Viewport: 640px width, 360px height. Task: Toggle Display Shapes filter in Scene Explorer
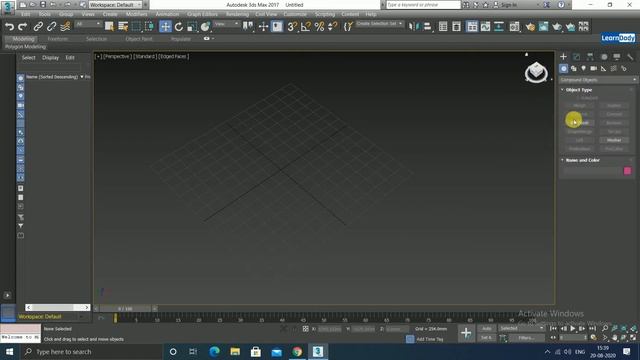pyautogui.click(x=20, y=87)
